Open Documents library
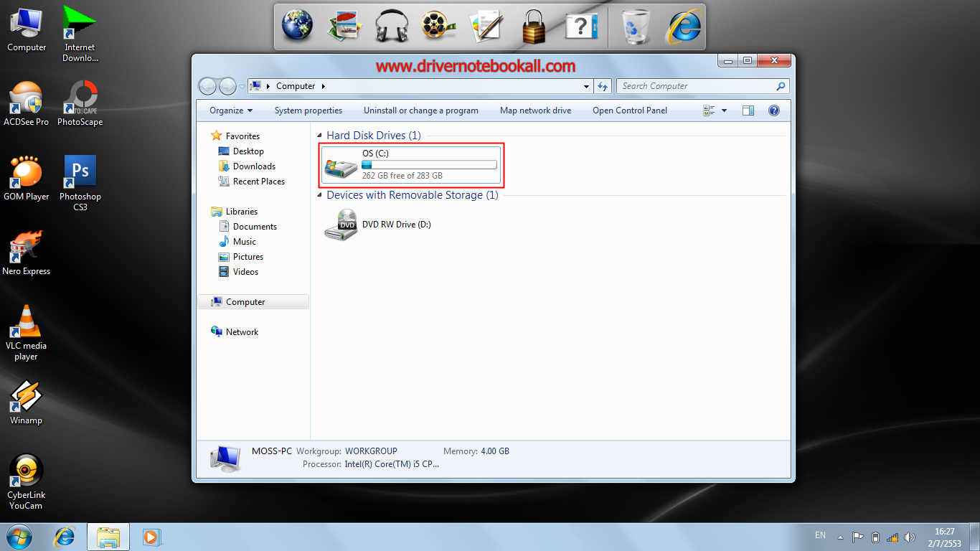This screenshot has height=551, width=980. coord(255,227)
